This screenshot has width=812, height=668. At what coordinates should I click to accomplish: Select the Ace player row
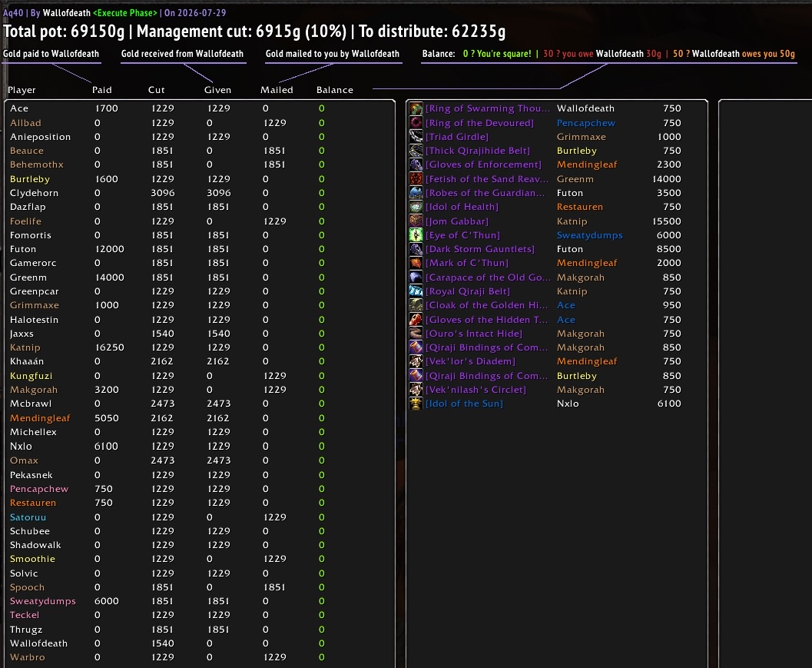(x=200, y=108)
